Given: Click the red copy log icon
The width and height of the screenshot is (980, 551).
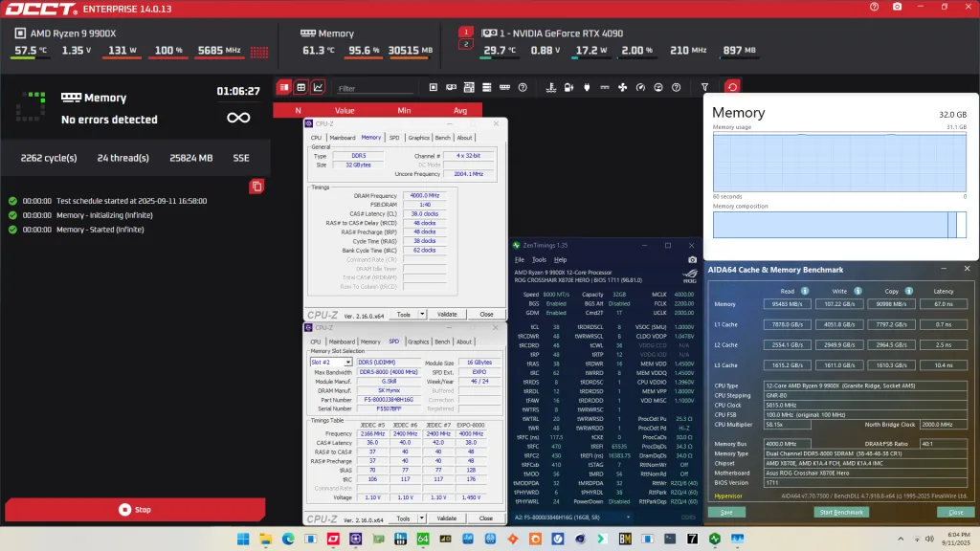Looking at the screenshot, I should point(256,187).
